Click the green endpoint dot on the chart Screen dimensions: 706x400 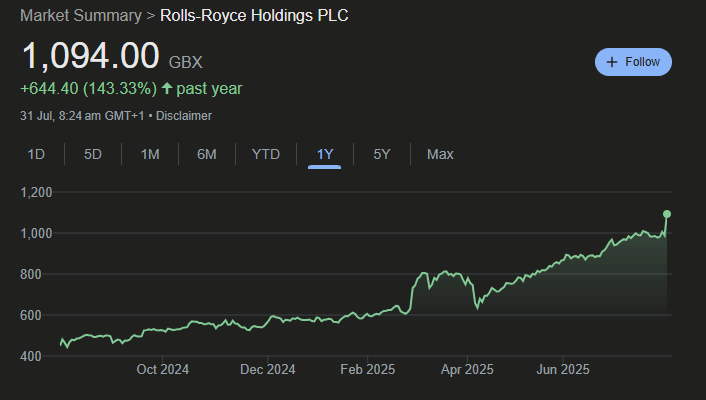(667, 214)
